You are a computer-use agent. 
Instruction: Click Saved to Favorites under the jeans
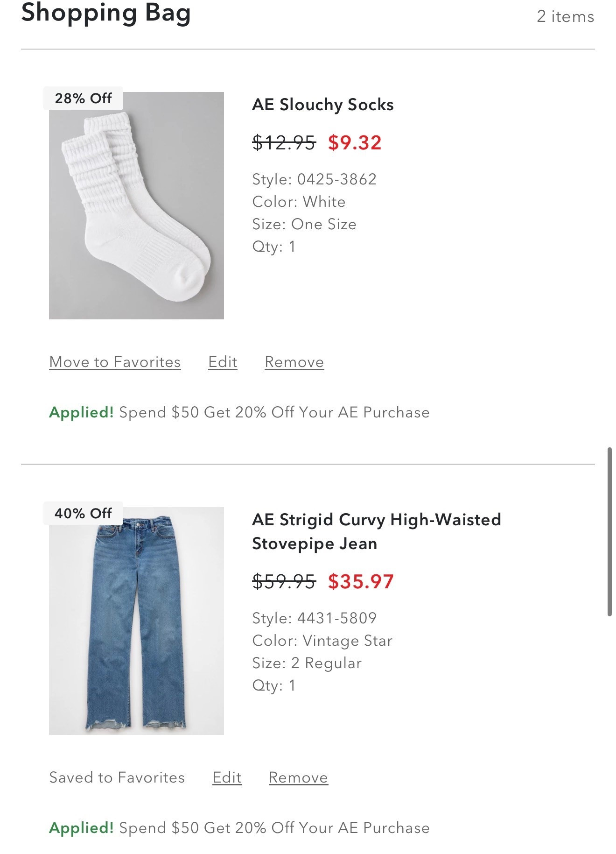click(x=117, y=777)
